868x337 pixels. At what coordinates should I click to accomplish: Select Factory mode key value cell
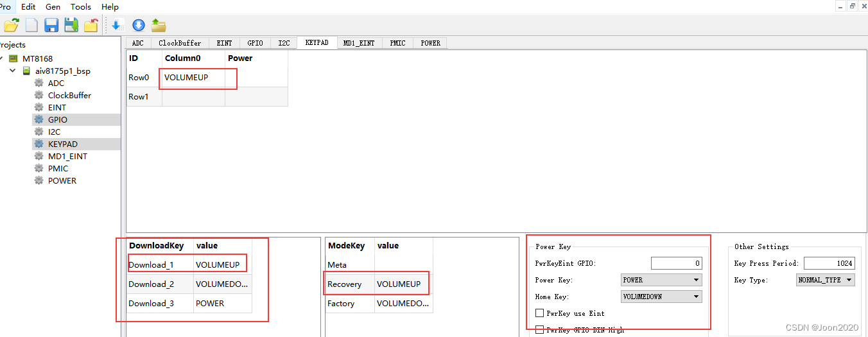click(x=403, y=303)
